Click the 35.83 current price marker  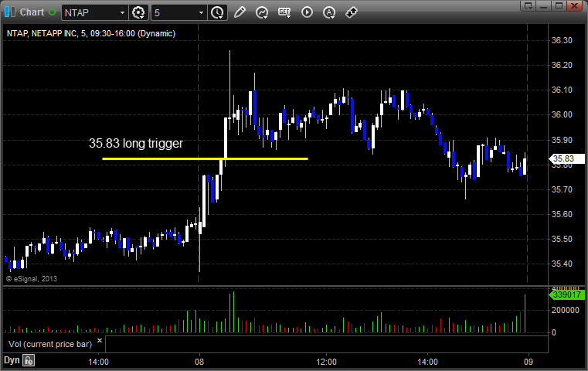point(567,158)
